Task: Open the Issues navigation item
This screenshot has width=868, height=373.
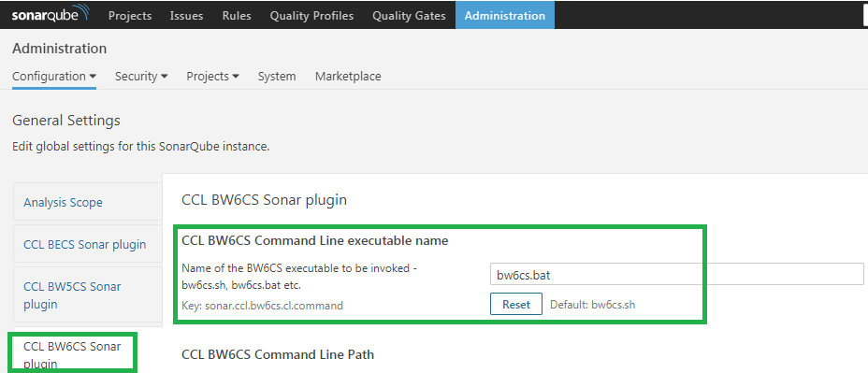Action: 186,16
